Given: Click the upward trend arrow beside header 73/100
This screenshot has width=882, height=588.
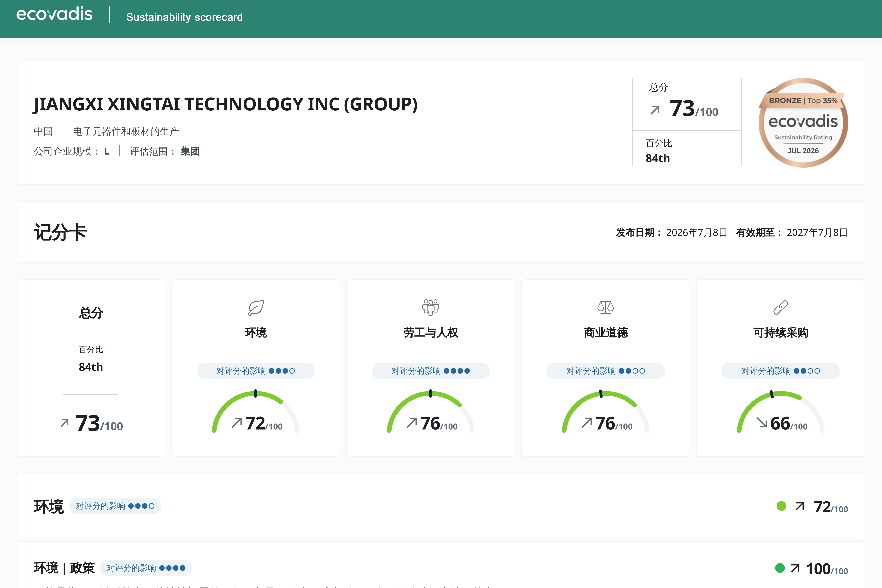Looking at the screenshot, I should pos(655,110).
